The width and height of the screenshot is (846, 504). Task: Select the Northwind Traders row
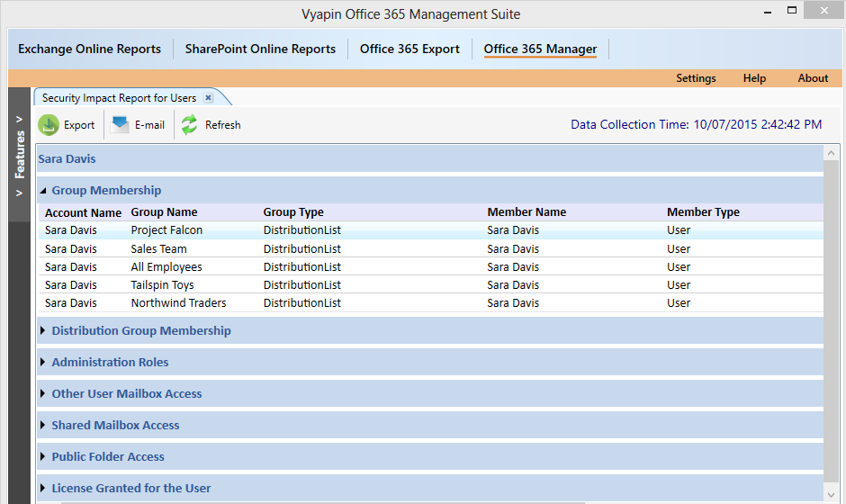pos(431,302)
